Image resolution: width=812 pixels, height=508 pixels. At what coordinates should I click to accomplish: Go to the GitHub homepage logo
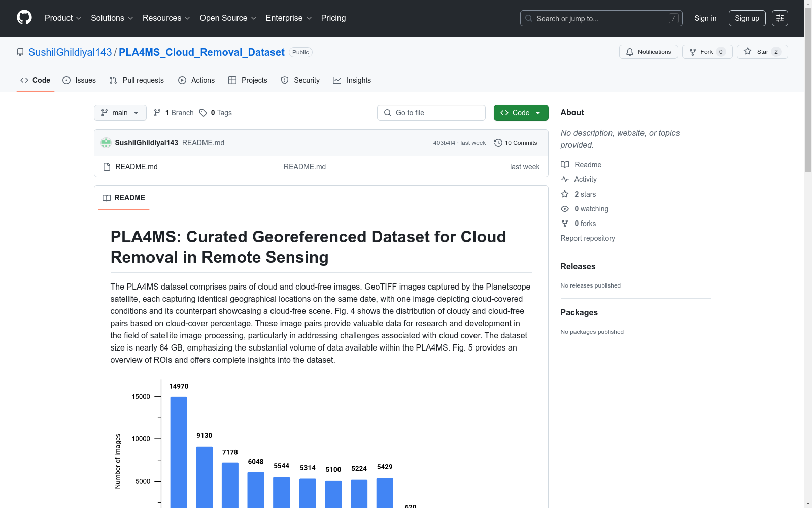pyautogui.click(x=24, y=18)
